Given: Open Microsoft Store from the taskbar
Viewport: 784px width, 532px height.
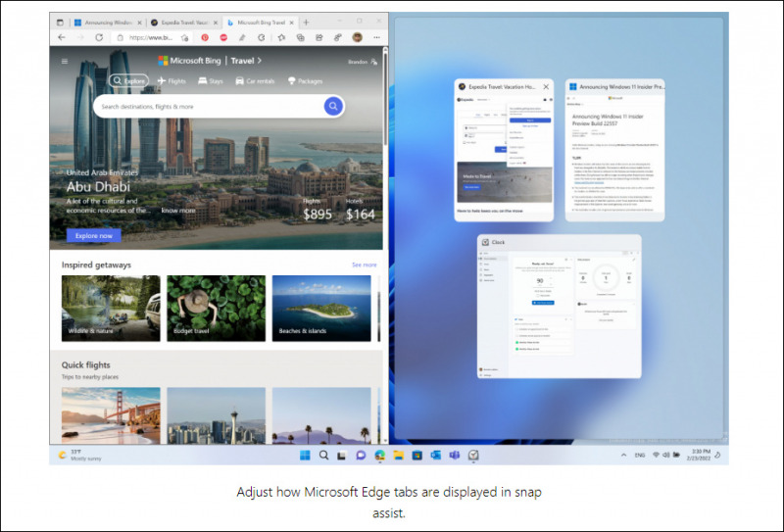Looking at the screenshot, I should (x=417, y=455).
